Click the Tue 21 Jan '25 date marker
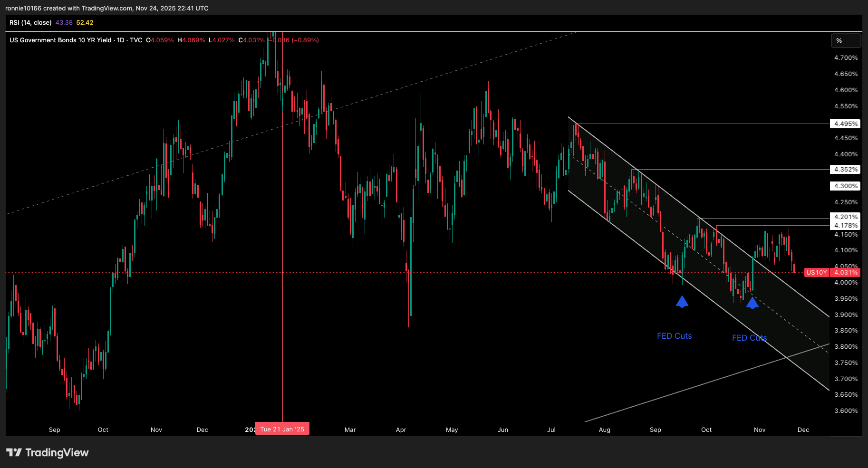 coord(282,428)
